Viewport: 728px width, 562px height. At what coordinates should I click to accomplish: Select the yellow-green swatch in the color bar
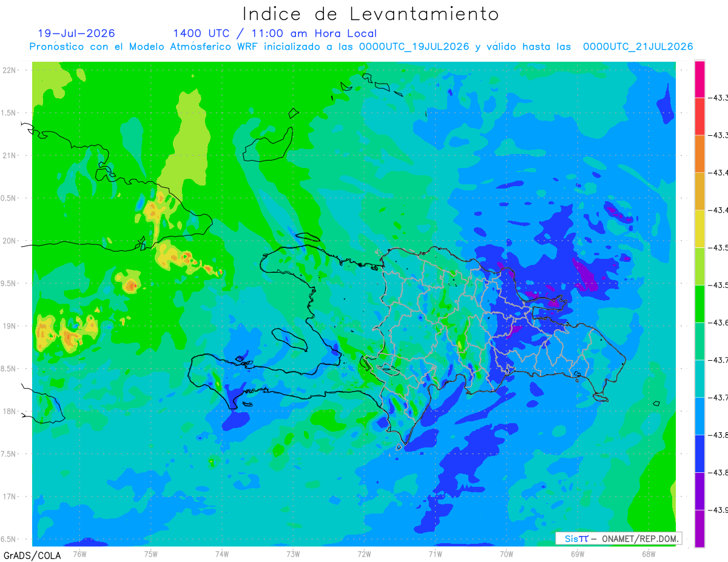tap(699, 266)
